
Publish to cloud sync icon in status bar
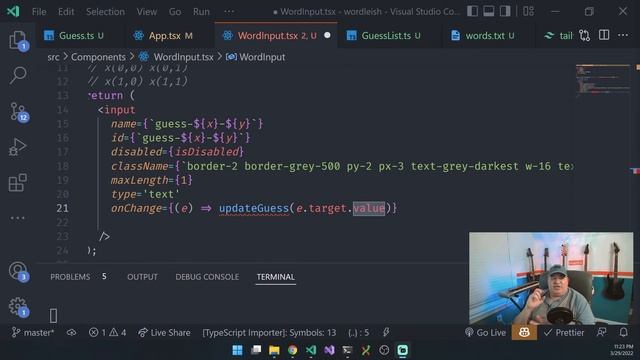(x=71, y=333)
